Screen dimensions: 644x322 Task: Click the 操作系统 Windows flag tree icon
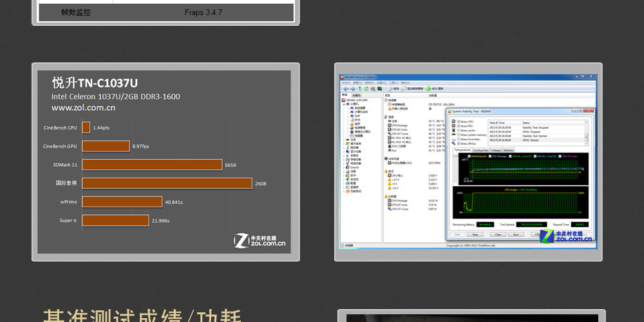pyautogui.click(x=348, y=144)
